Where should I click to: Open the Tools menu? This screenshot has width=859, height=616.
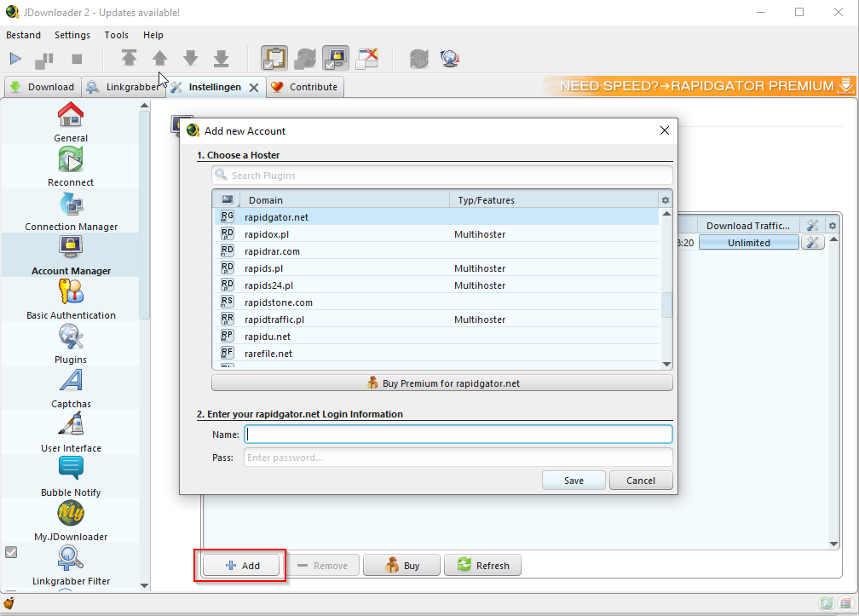[x=116, y=35]
